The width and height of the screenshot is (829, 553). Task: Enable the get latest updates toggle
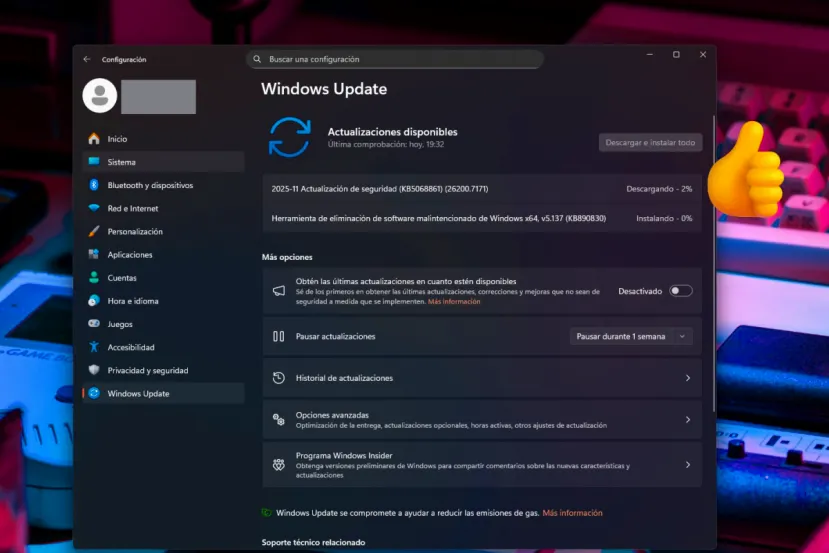tap(680, 291)
